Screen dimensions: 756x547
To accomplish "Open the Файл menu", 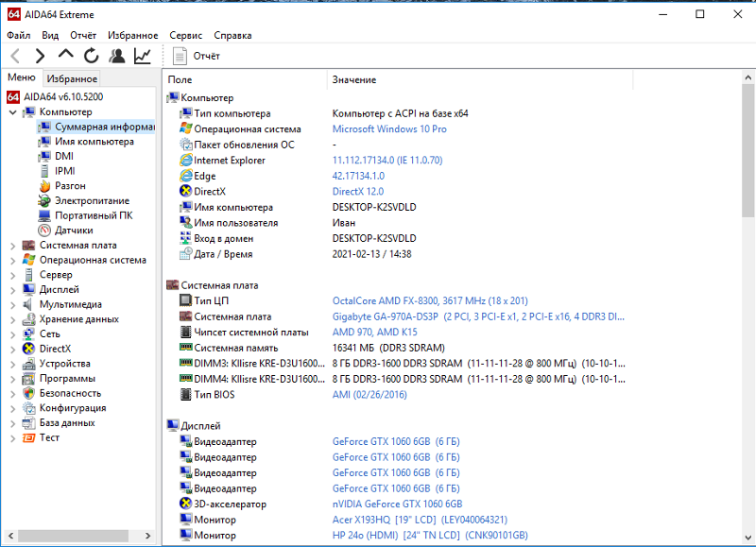I will pos(18,35).
